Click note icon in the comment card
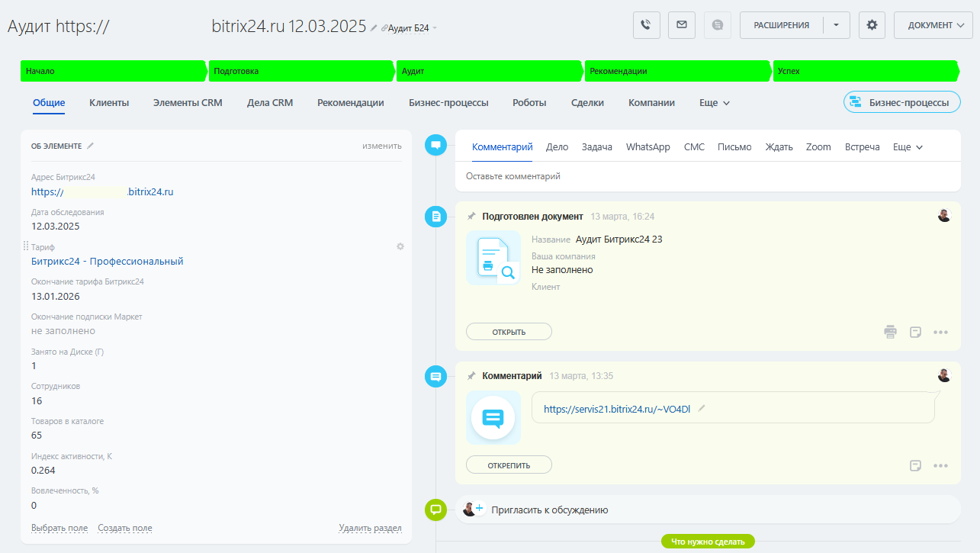 (916, 465)
